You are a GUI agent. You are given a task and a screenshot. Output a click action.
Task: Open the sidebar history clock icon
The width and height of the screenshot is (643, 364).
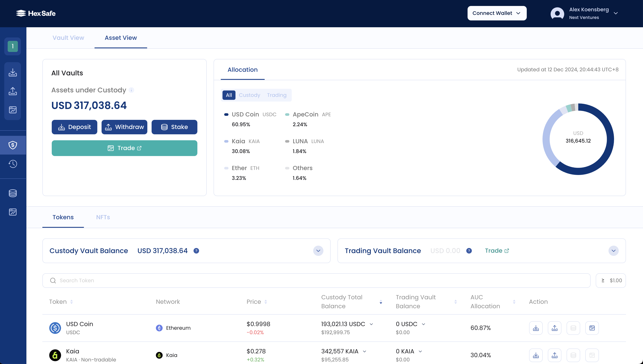tap(13, 164)
